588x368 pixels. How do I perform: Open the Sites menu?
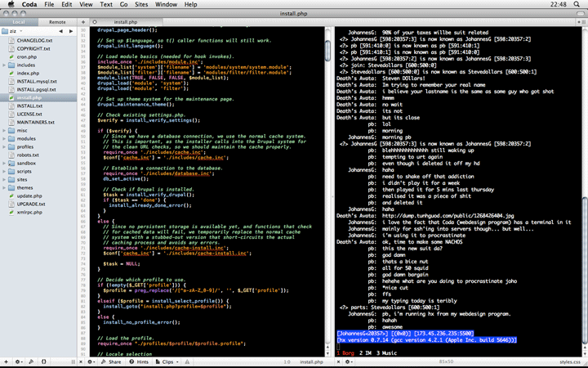tap(141, 4)
